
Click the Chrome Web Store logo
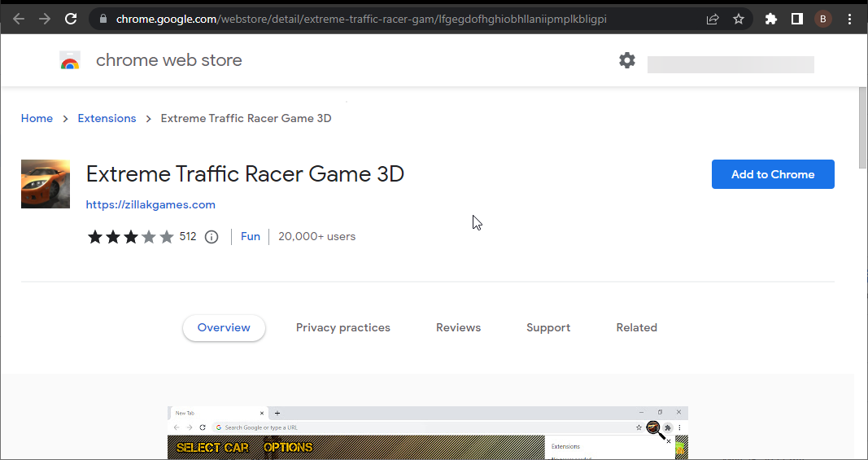(x=70, y=60)
